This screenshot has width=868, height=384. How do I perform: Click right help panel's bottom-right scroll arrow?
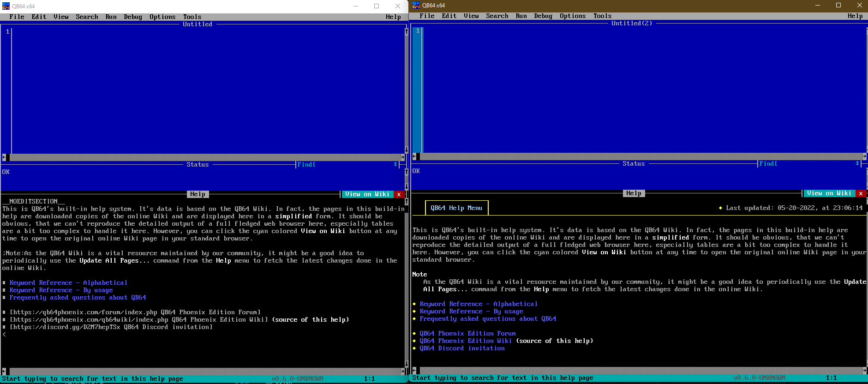coord(864,371)
